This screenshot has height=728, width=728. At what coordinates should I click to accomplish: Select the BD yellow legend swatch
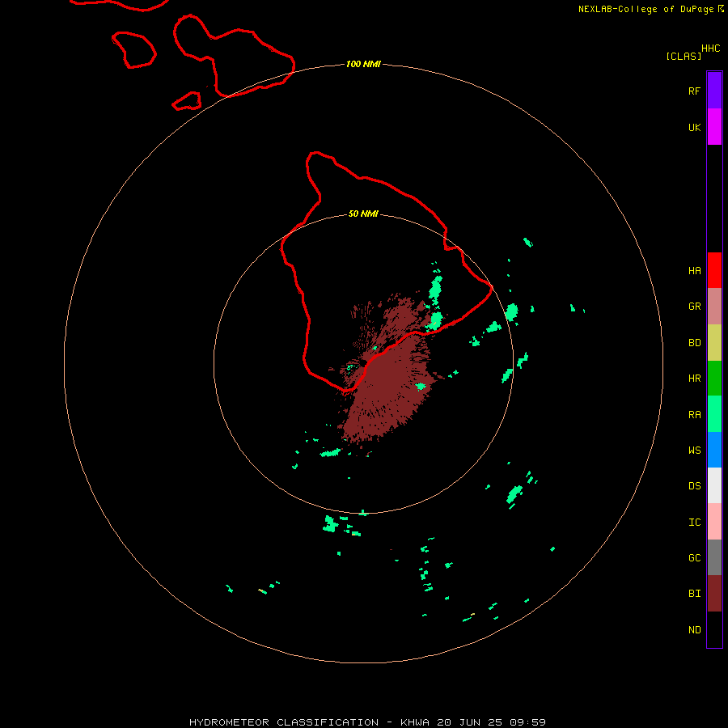(714, 343)
